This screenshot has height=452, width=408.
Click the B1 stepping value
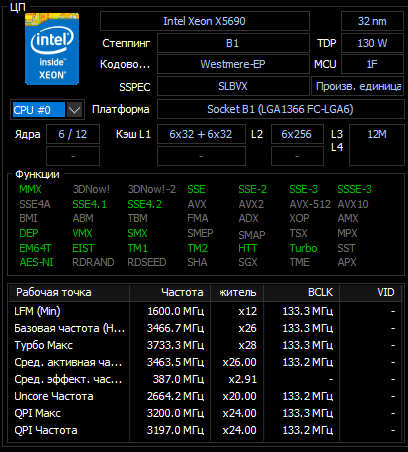click(233, 43)
